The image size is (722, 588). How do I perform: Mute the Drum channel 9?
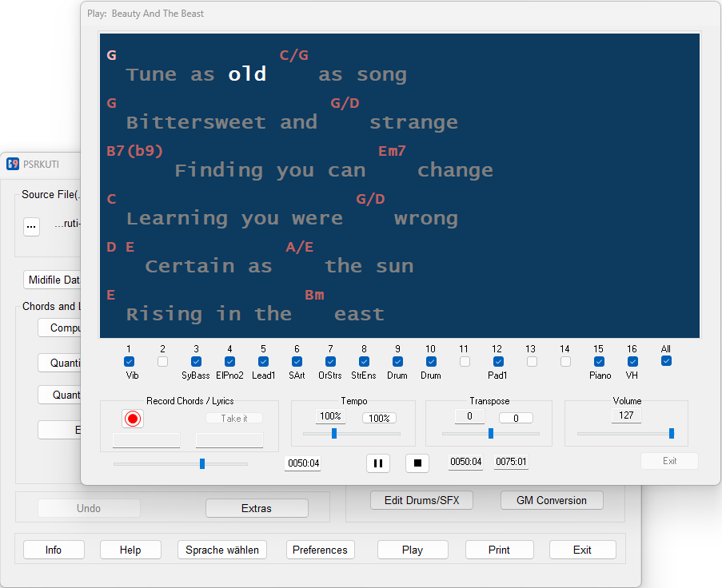397,361
